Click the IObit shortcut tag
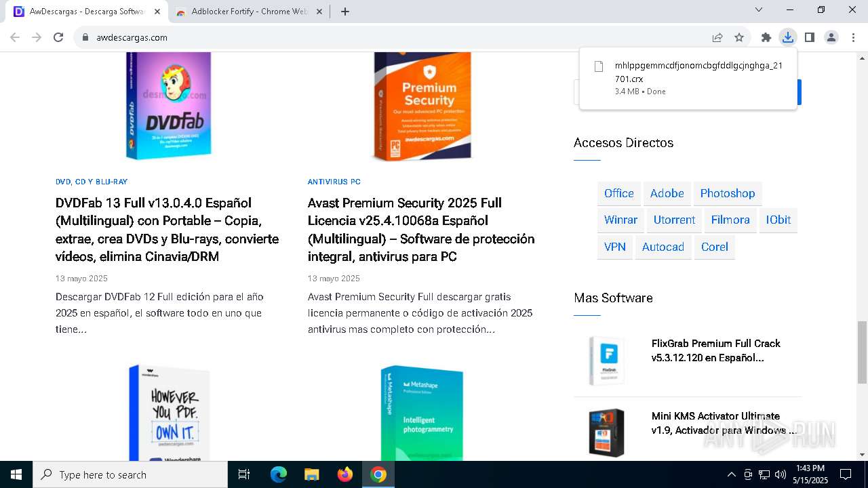 tap(778, 220)
